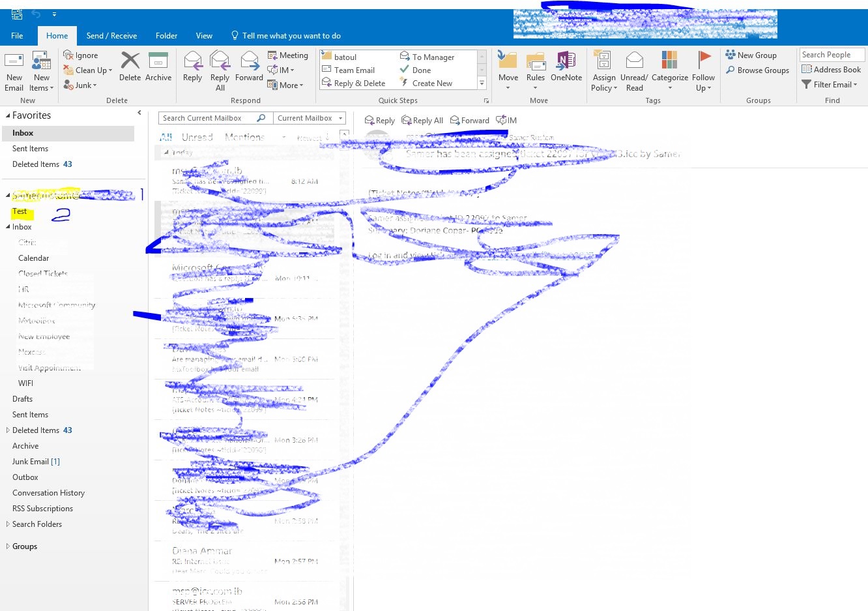Click Browse Groups in the ribbon
868x611 pixels.
[x=758, y=70]
